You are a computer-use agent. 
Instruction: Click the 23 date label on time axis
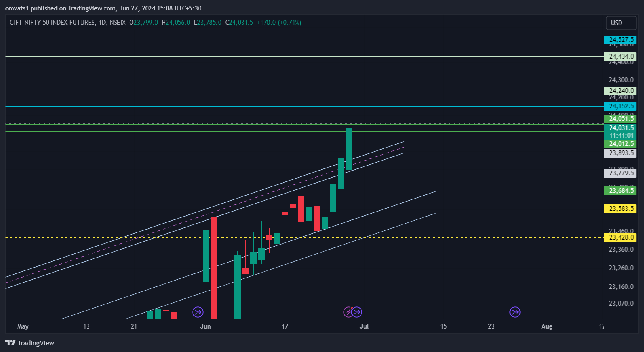click(x=491, y=326)
